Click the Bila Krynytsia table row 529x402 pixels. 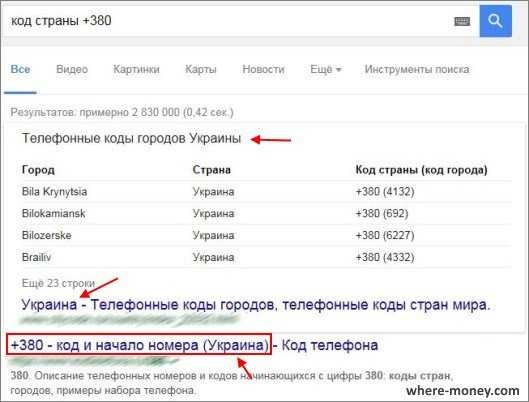265,192
